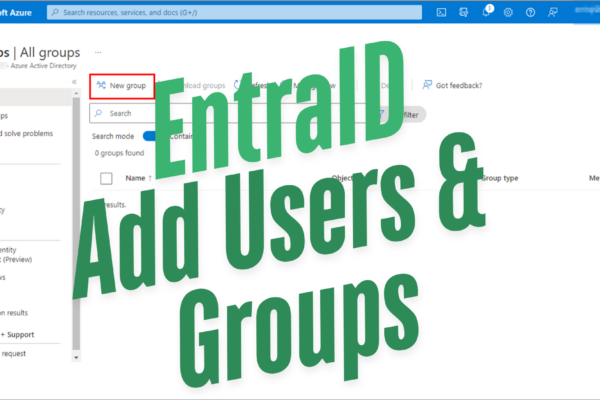Click the Azure Active Directory subtitle

(x=43, y=66)
